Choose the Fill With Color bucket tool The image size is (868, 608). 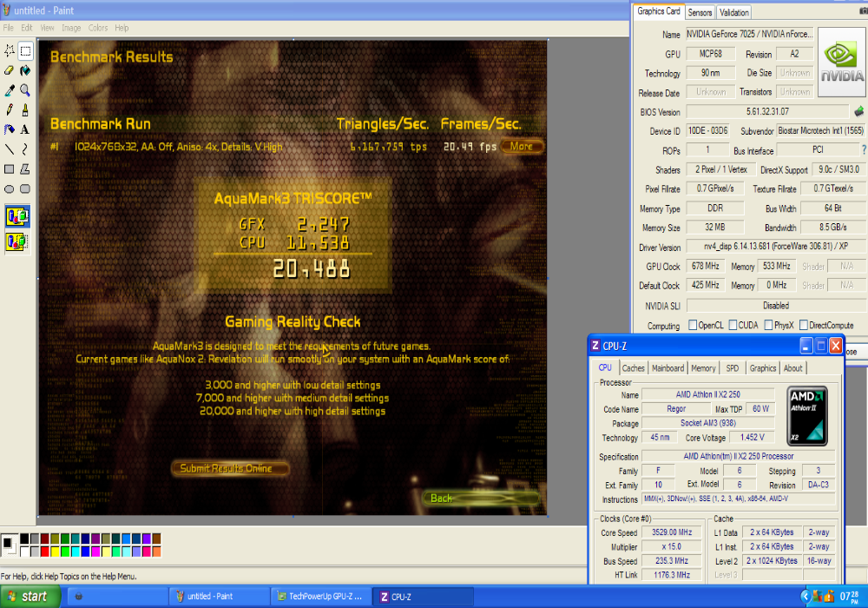(25, 70)
